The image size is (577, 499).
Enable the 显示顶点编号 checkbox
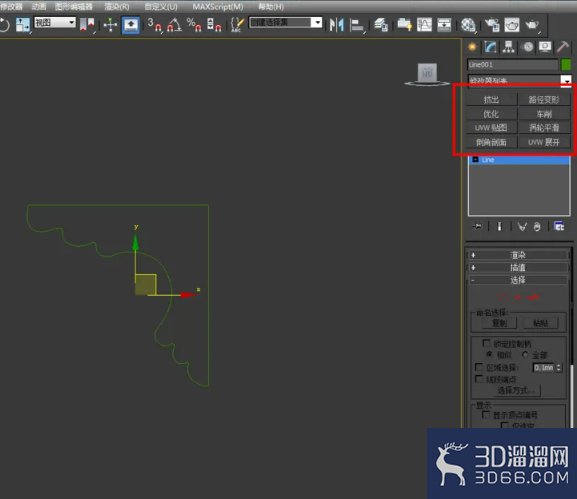pos(486,415)
